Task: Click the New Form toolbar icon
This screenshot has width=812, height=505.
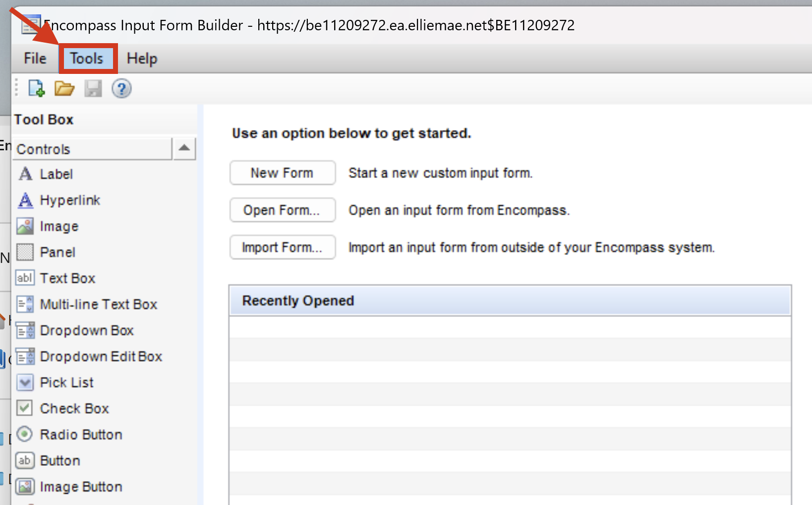Action: (x=36, y=89)
